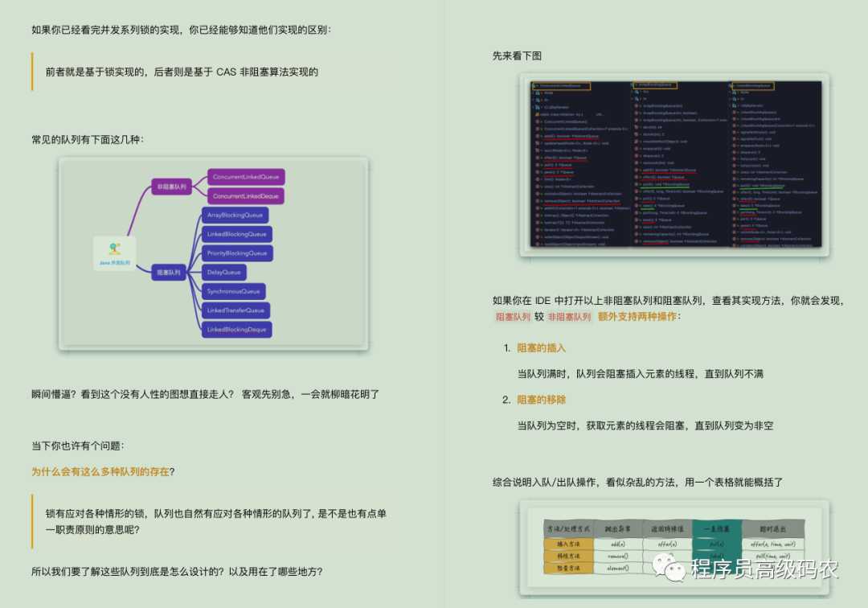Click offer(e, time, unit) cell in summary table
The width and height of the screenshot is (868, 608).
tap(773, 544)
